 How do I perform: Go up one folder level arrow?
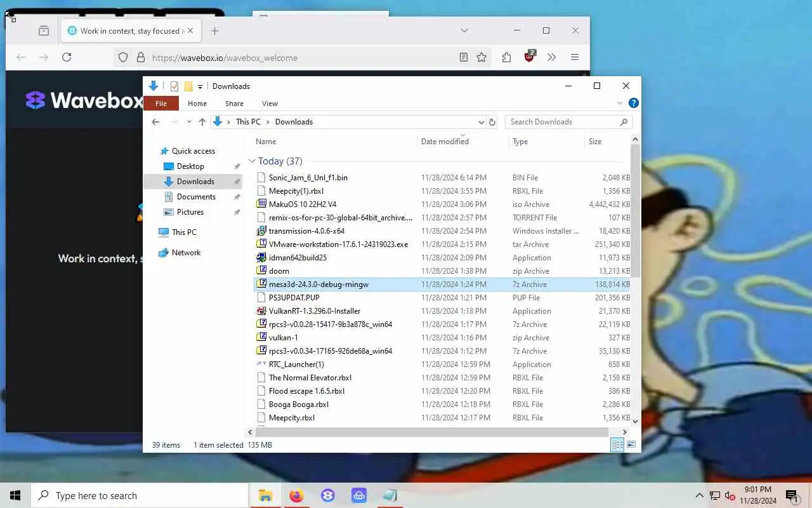coord(202,122)
